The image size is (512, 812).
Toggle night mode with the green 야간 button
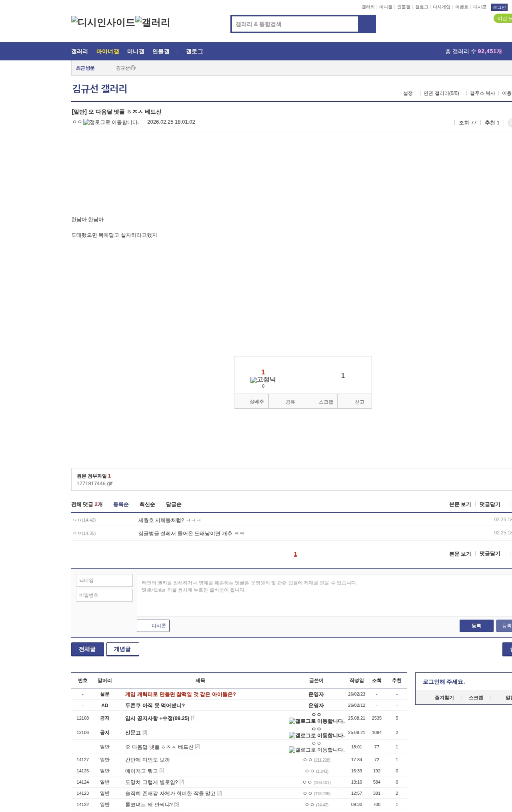(x=504, y=18)
